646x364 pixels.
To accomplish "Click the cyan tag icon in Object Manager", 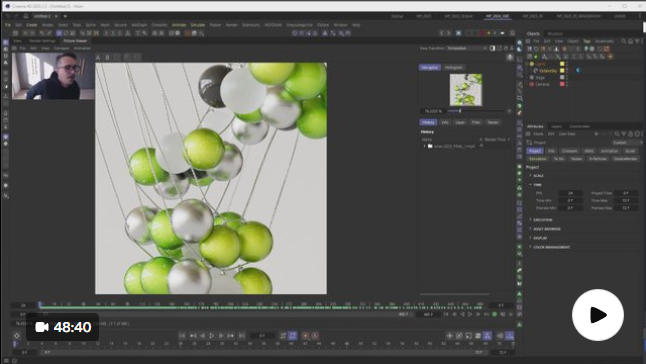I will pyautogui.click(x=578, y=70).
